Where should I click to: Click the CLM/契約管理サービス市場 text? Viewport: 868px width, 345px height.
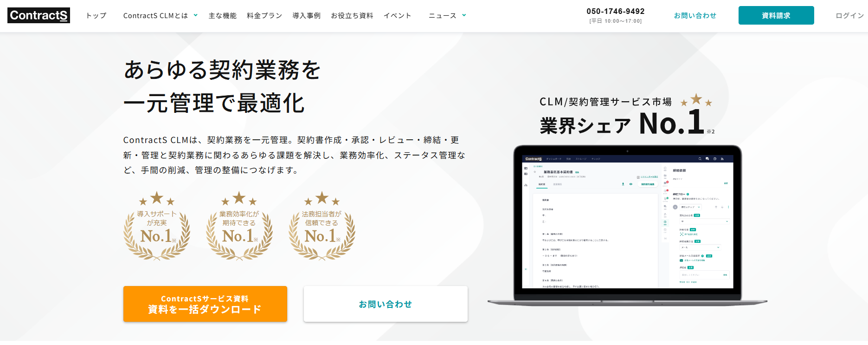605,102
